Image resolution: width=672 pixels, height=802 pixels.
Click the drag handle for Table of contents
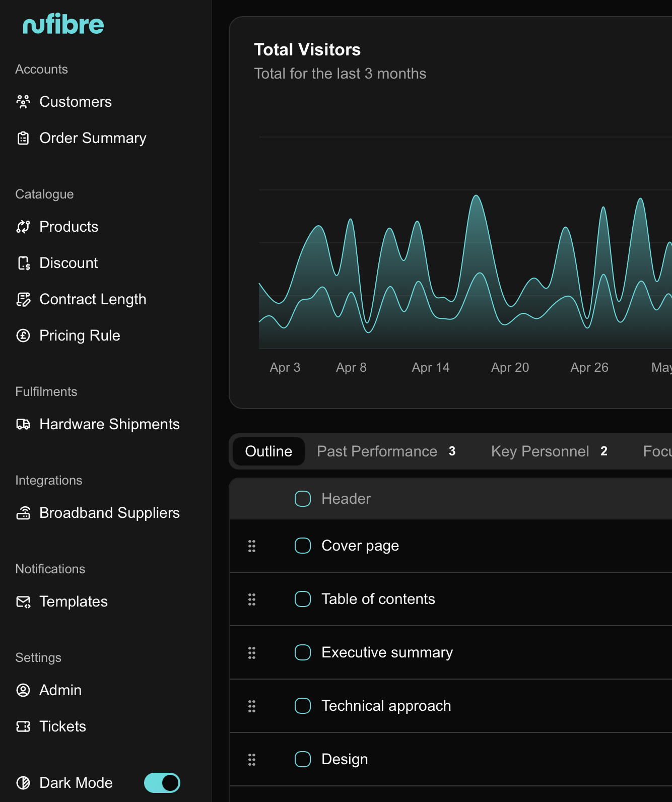(252, 599)
